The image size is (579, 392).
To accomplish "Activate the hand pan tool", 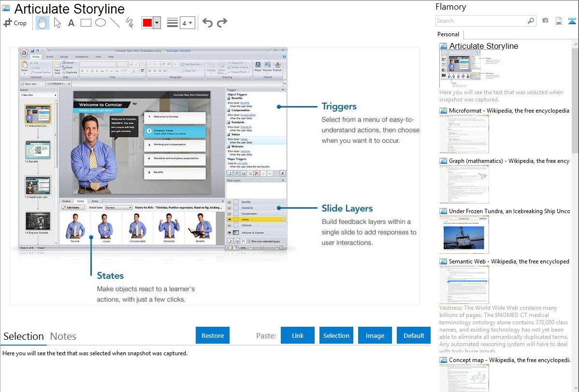I will 43,23.
